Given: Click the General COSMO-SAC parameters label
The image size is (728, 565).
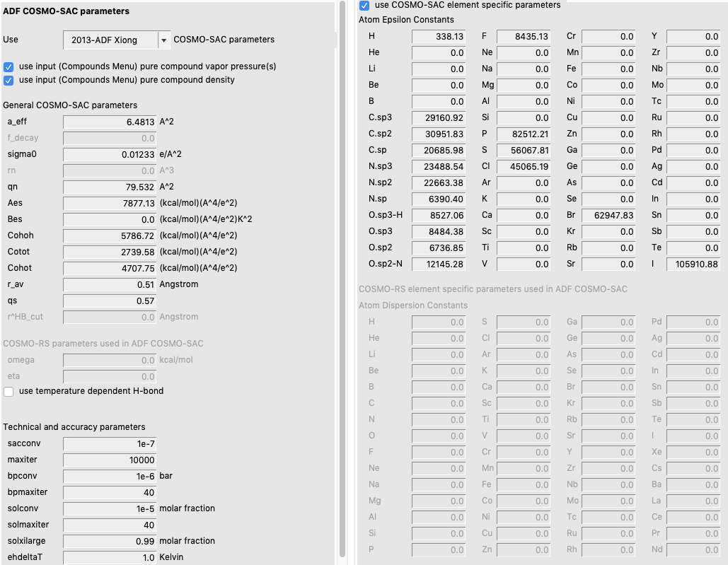Looking at the screenshot, I should pos(70,105).
